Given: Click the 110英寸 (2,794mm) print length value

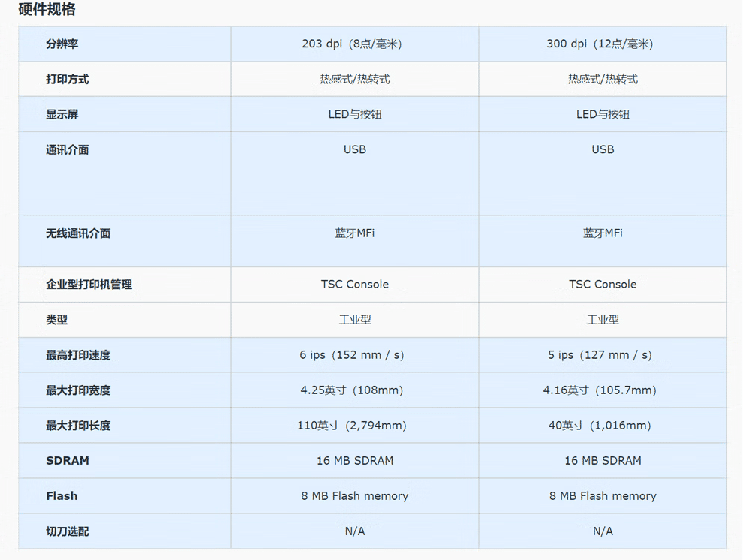Looking at the screenshot, I should point(354,426).
